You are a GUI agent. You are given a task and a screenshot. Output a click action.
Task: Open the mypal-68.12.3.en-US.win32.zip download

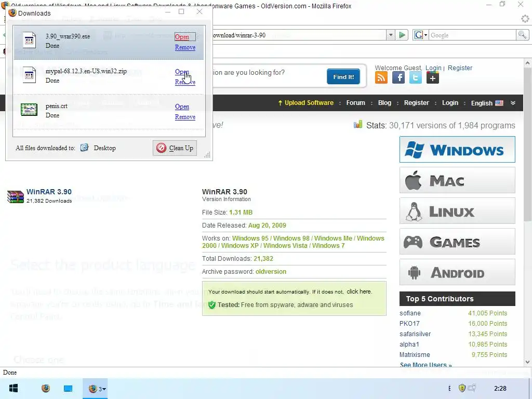182,72
